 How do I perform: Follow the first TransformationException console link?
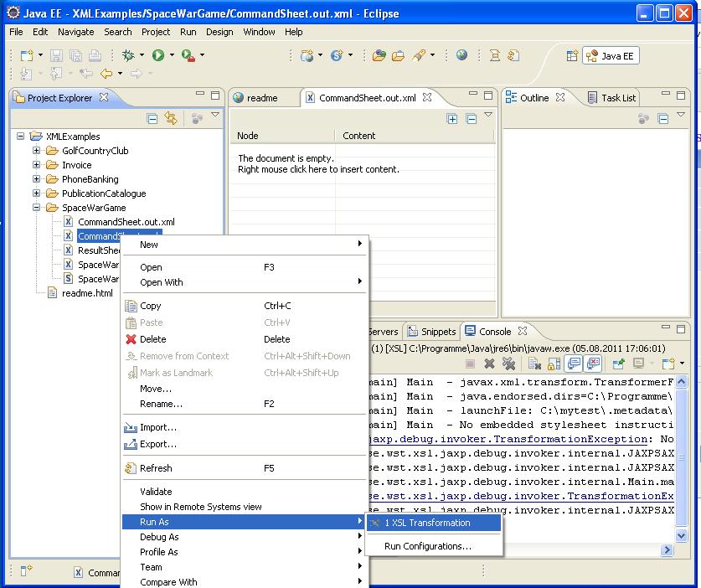click(x=510, y=439)
